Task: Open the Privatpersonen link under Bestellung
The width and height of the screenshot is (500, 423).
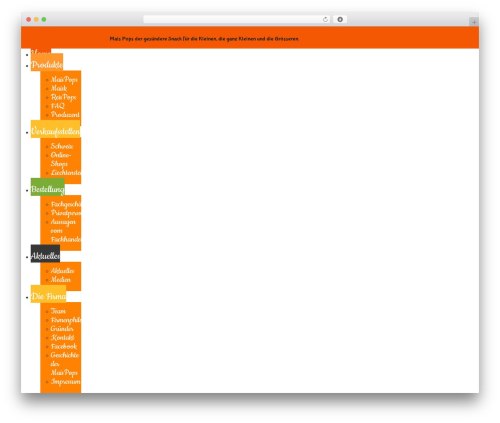Action: tap(66, 213)
